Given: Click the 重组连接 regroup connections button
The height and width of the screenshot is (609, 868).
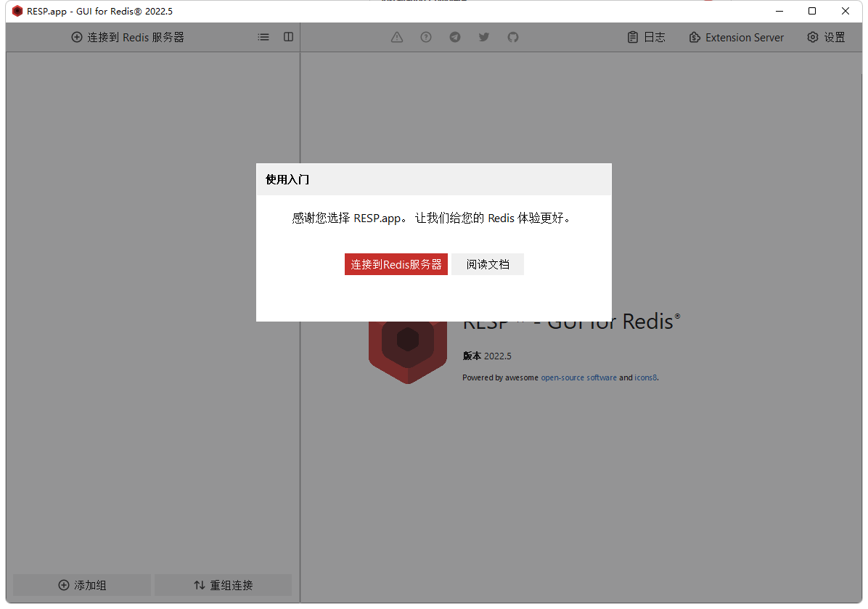Looking at the screenshot, I should click(x=223, y=585).
